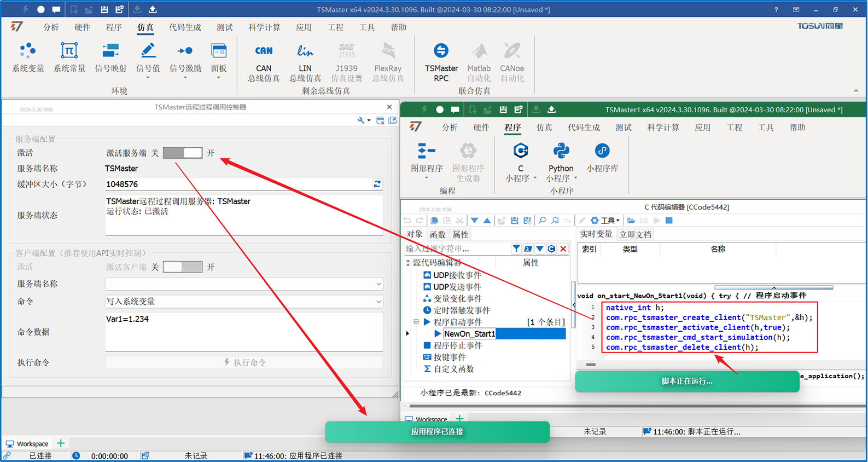This screenshot has width=868, height=462.
Task: Expand the 面板 dropdown arrow
Action: pyautogui.click(x=219, y=78)
